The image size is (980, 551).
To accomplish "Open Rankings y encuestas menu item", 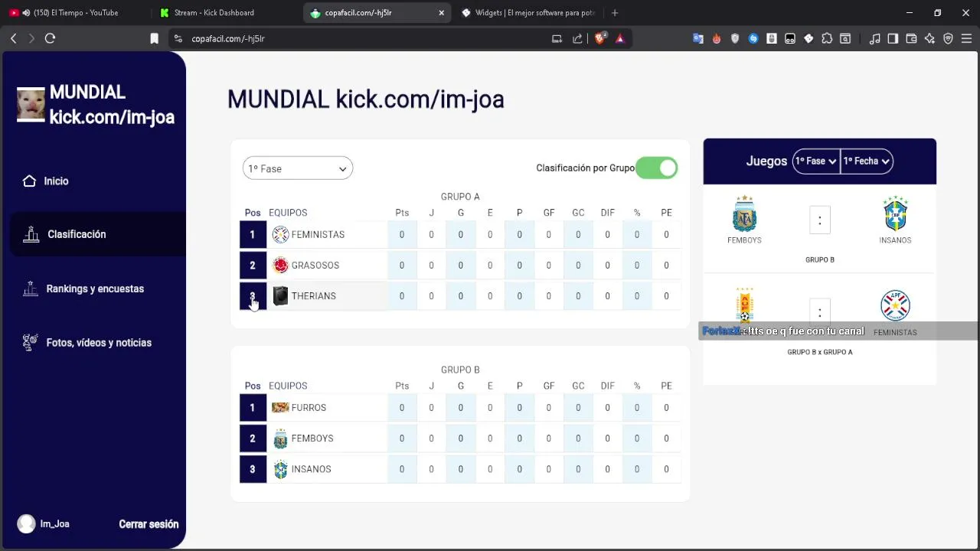I will [95, 289].
